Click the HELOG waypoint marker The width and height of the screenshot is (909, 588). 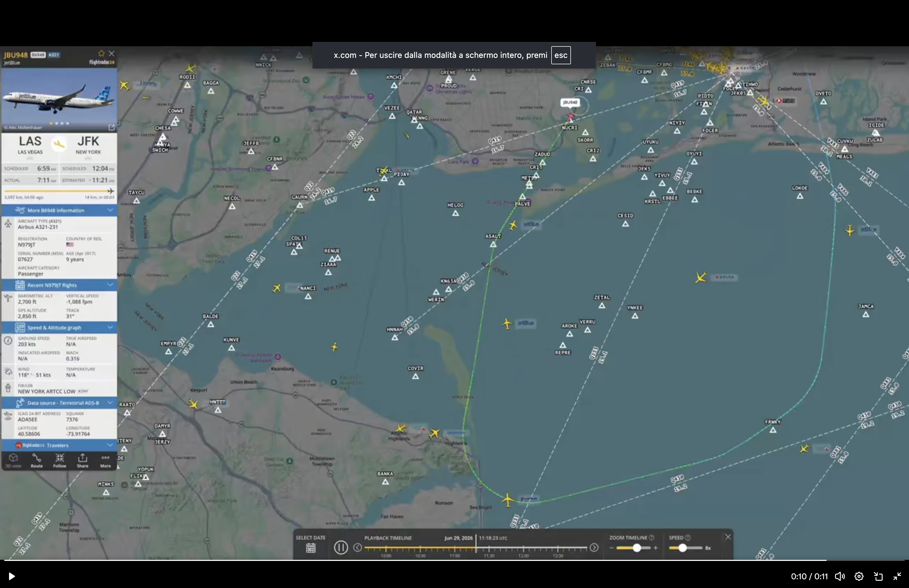(x=455, y=213)
